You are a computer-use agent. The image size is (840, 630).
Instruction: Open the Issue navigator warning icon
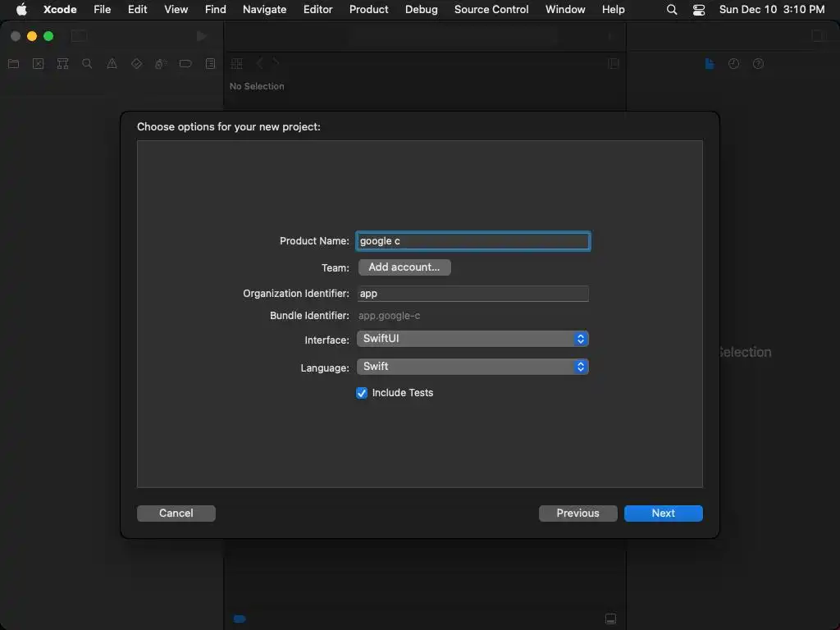pos(112,64)
